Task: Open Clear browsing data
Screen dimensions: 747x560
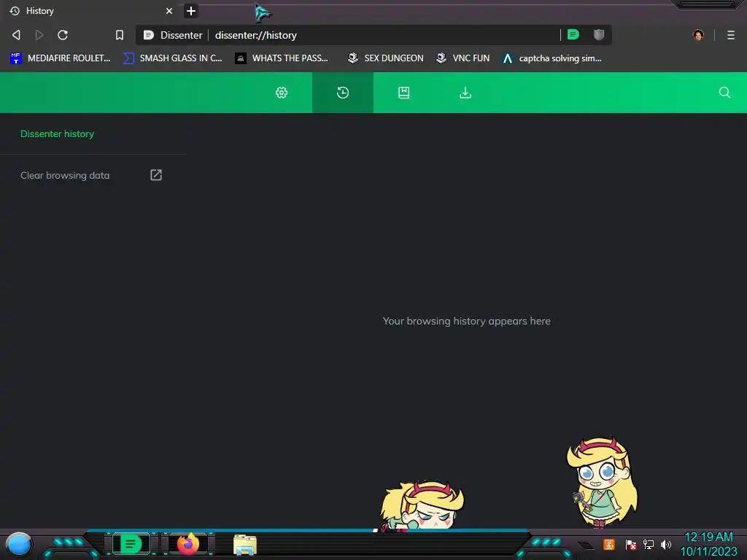Action: 65,175
